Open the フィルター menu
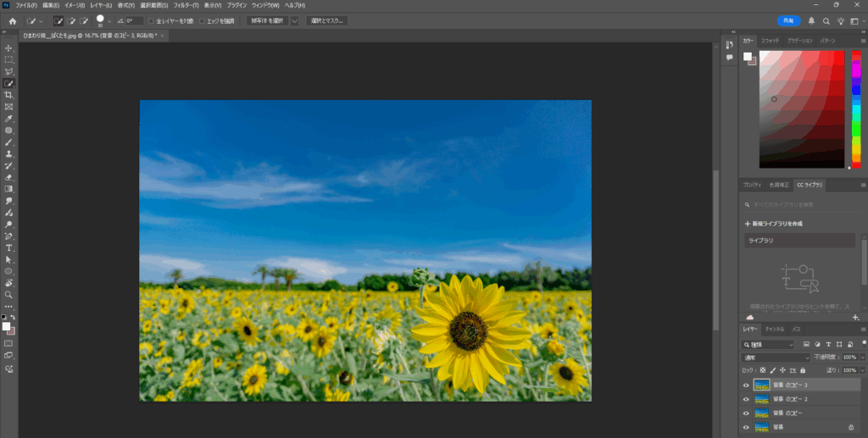 click(x=188, y=6)
